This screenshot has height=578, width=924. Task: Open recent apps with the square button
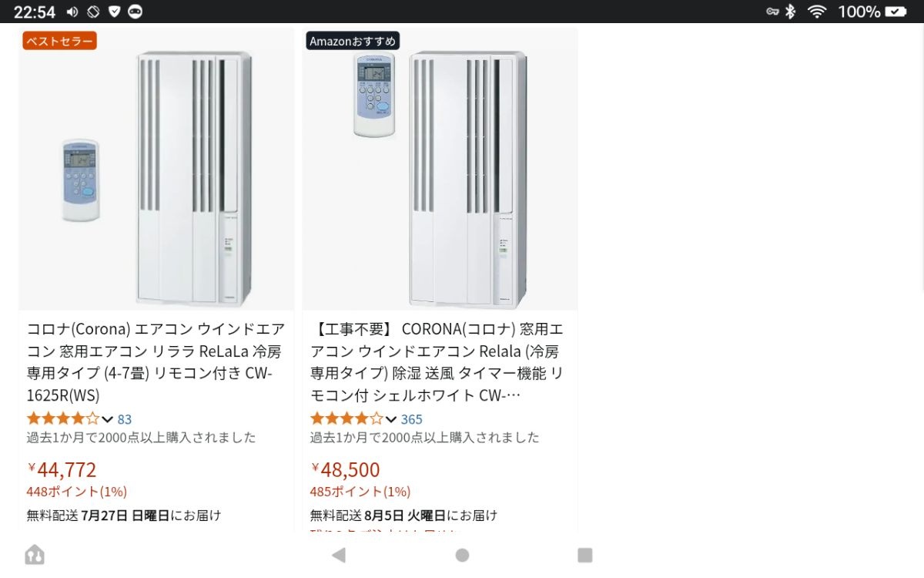tap(585, 555)
